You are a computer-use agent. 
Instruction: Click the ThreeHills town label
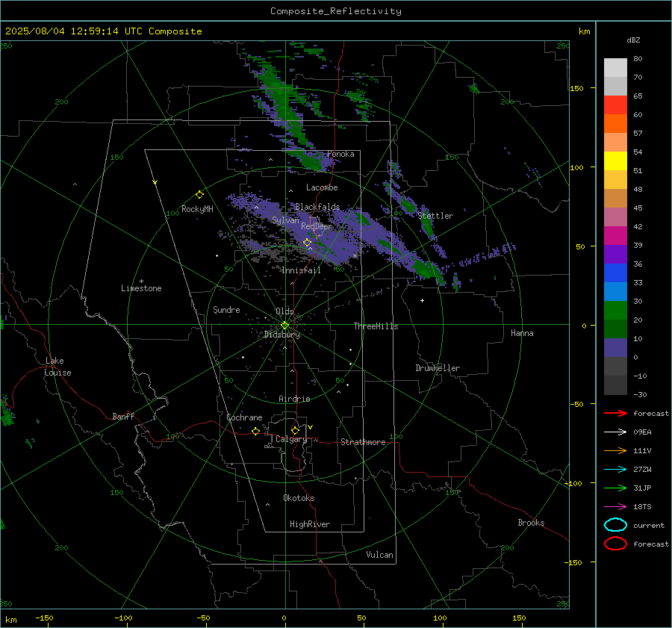[x=376, y=326]
